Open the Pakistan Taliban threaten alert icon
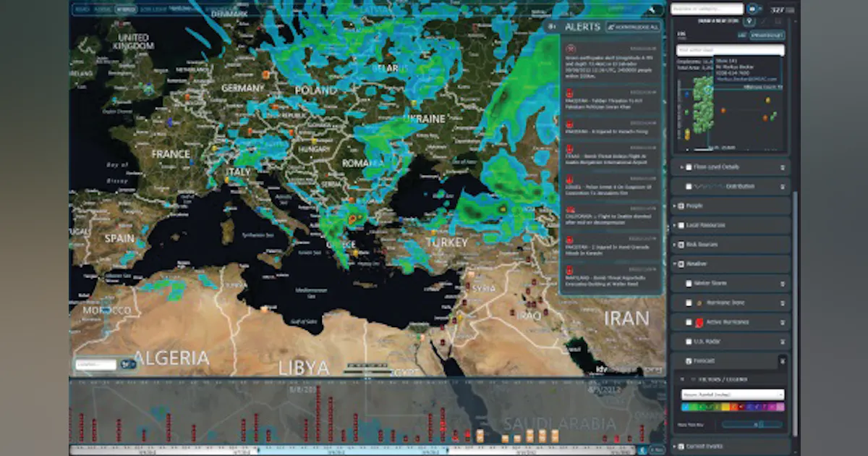This screenshot has width=868, height=456. (569, 93)
